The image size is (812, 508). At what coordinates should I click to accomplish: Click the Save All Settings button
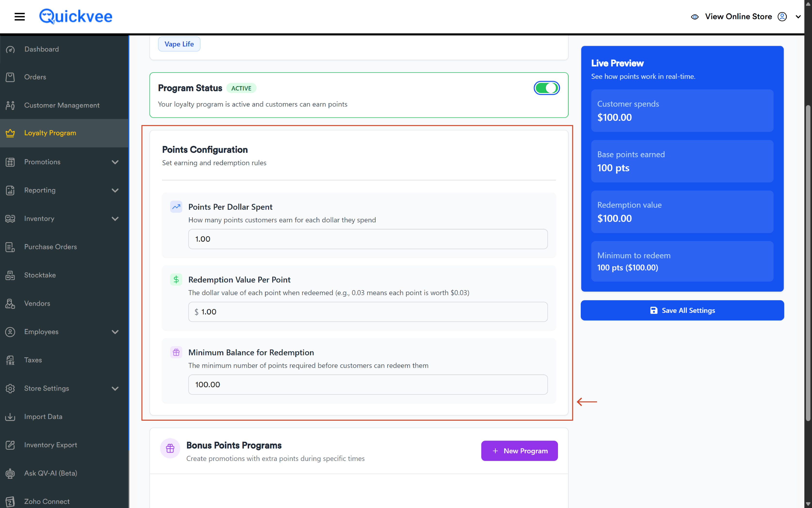pyautogui.click(x=682, y=310)
